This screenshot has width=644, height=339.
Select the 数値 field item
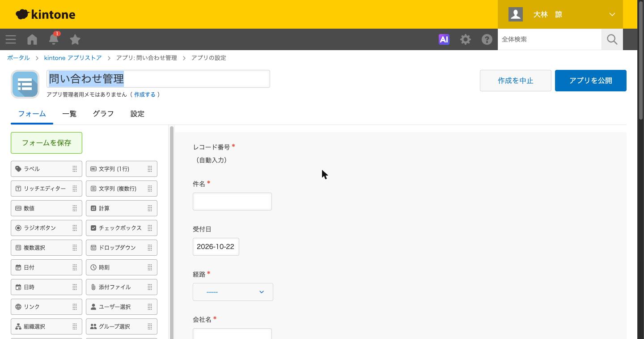click(x=47, y=208)
